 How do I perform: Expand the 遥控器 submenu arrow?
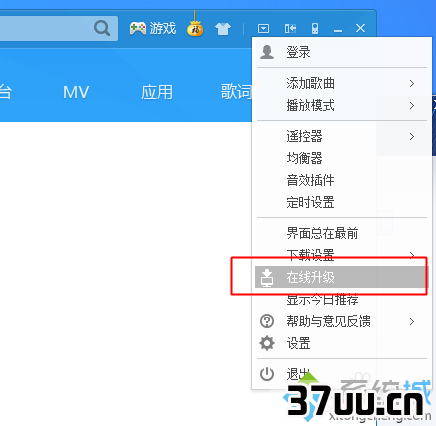(x=412, y=136)
